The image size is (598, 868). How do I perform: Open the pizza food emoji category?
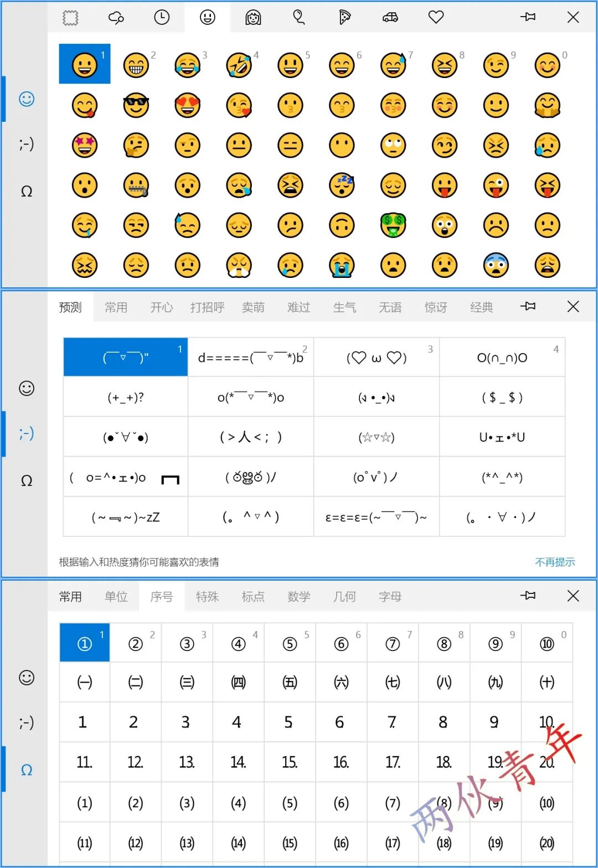tap(344, 18)
